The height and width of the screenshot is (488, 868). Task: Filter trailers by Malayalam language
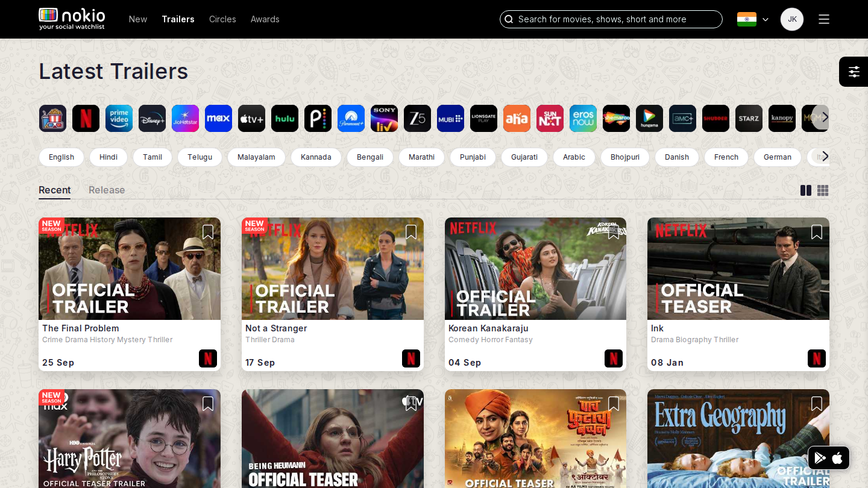(256, 157)
